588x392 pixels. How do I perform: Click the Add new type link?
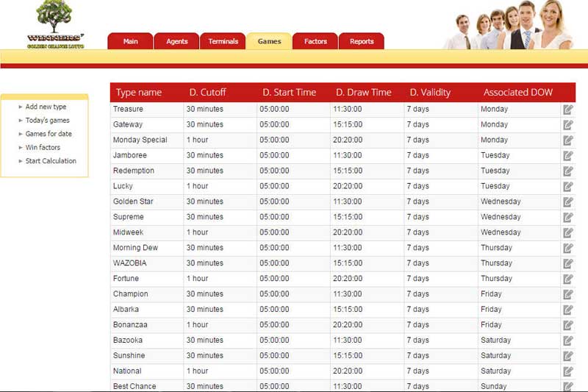point(46,107)
